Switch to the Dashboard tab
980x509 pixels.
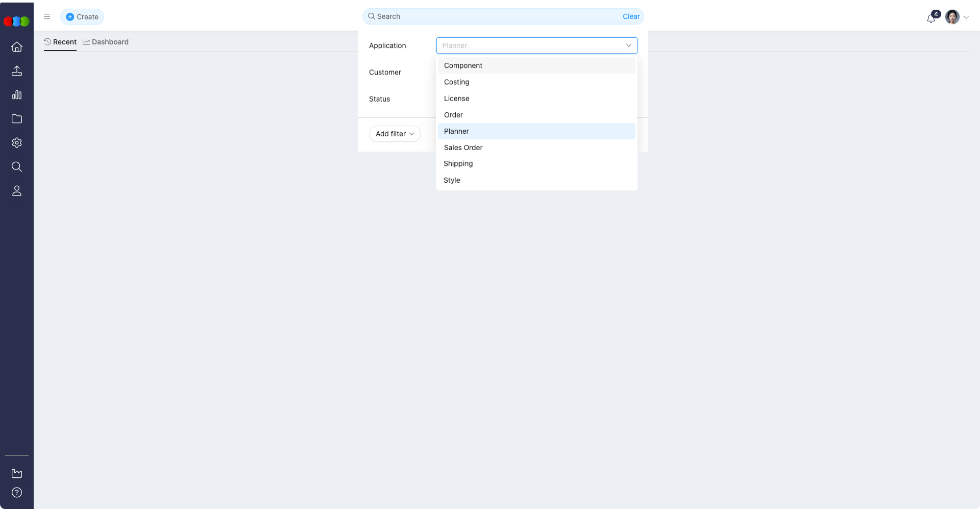106,42
